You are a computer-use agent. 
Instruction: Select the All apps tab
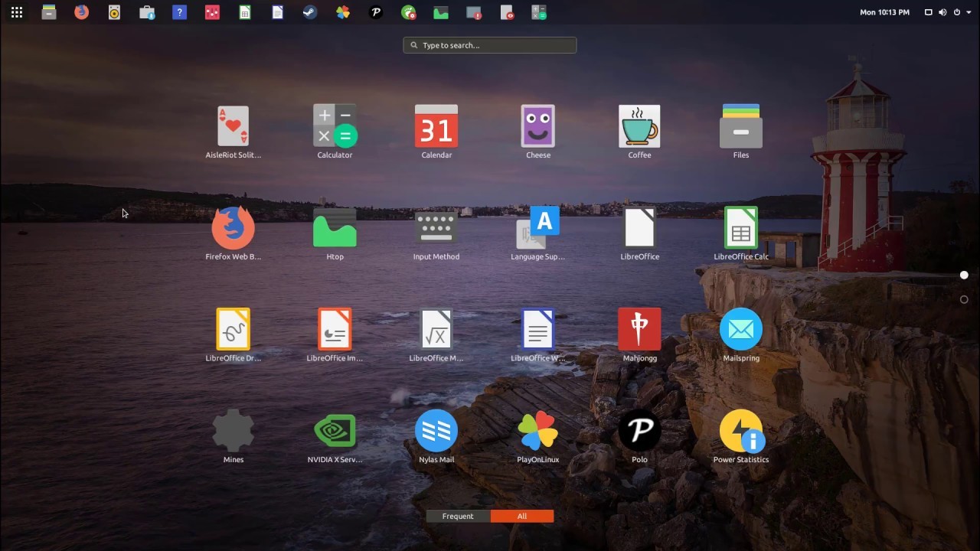coord(522,516)
